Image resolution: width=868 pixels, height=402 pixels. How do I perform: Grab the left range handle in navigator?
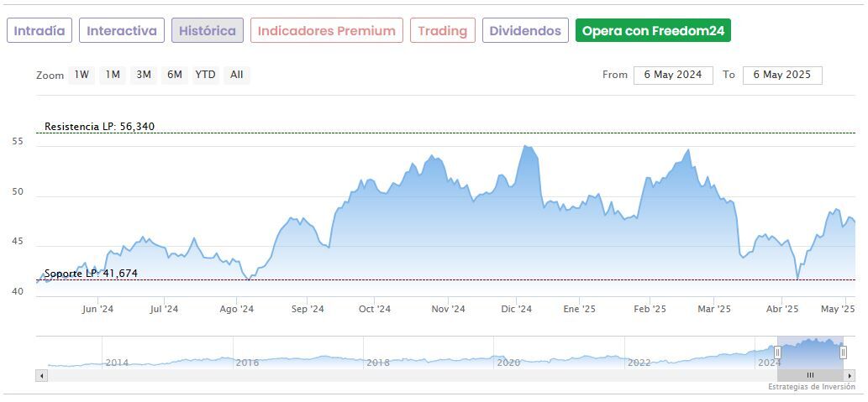777,352
